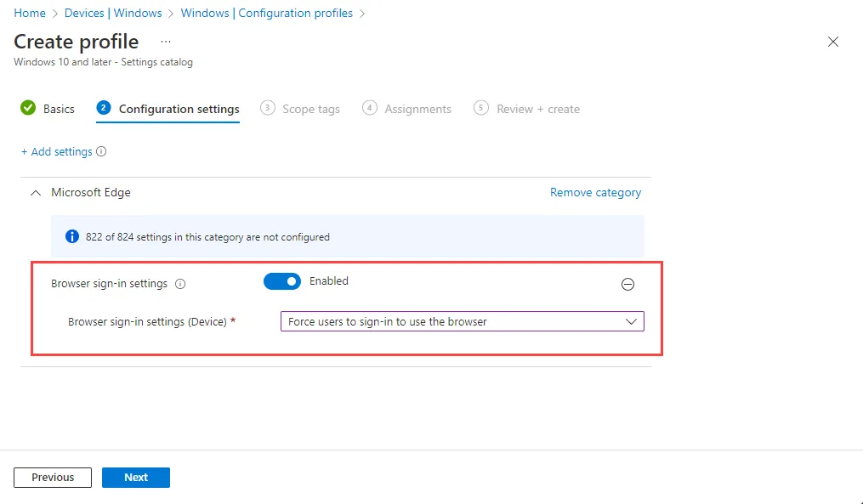Click the blue info icon in the banner
The height and width of the screenshot is (504, 863).
pyautogui.click(x=72, y=237)
